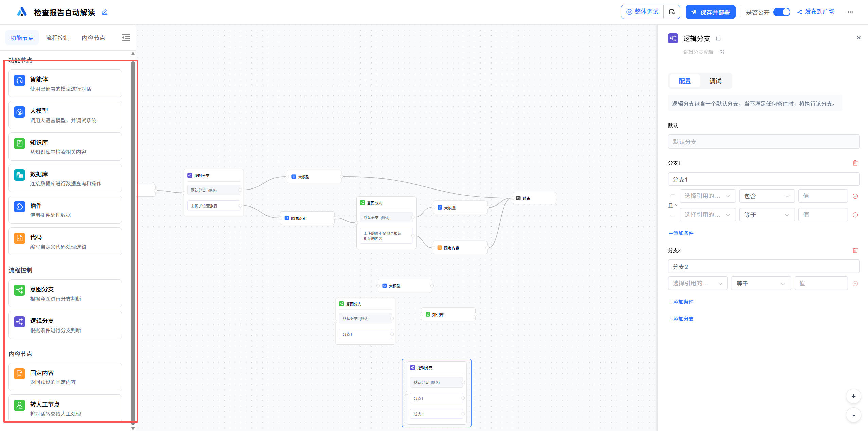This screenshot has height=431, width=868.
Task: Delete 分支1 using its trash icon
Action: click(x=855, y=163)
